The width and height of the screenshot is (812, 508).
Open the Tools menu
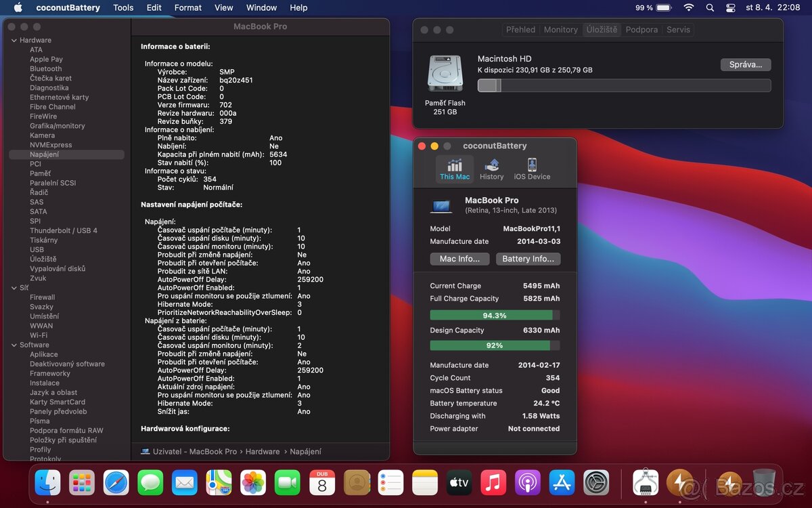click(122, 7)
